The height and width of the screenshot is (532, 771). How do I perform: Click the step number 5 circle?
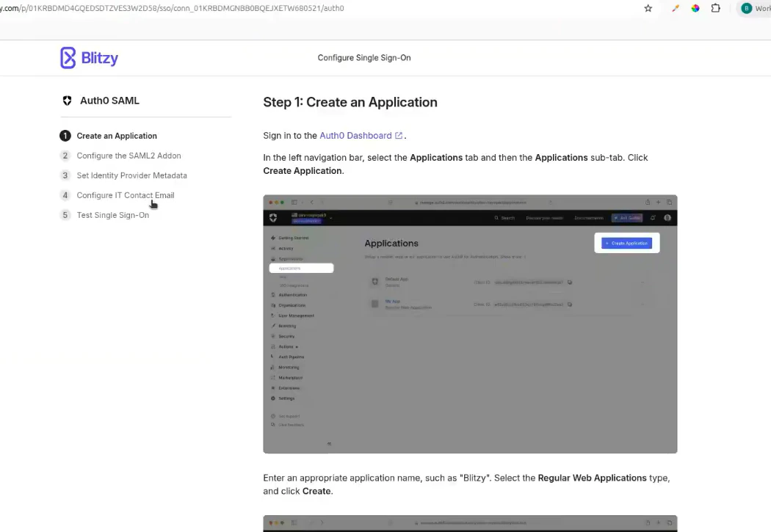tap(65, 215)
